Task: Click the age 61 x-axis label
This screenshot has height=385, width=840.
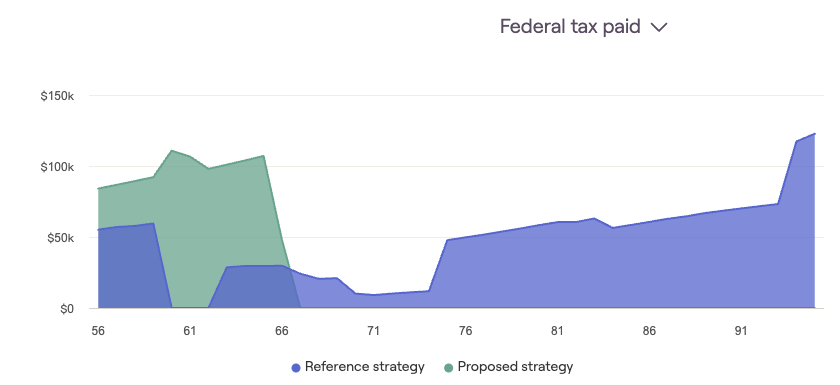Action: (190, 331)
